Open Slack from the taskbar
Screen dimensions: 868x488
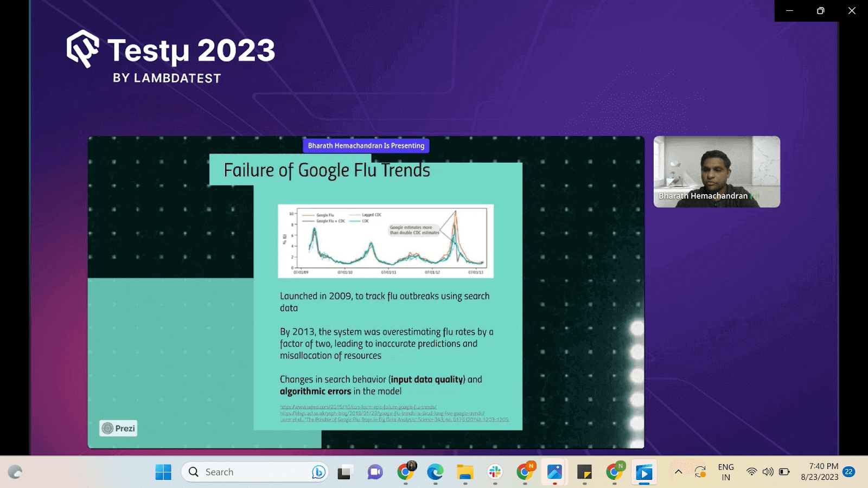click(495, 472)
